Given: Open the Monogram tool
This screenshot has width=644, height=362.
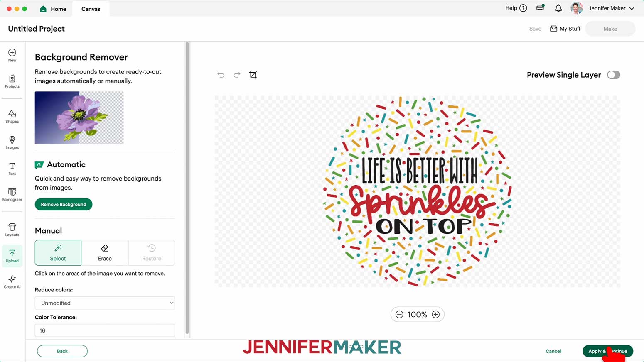Looking at the screenshot, I should [x=12, y=195].
